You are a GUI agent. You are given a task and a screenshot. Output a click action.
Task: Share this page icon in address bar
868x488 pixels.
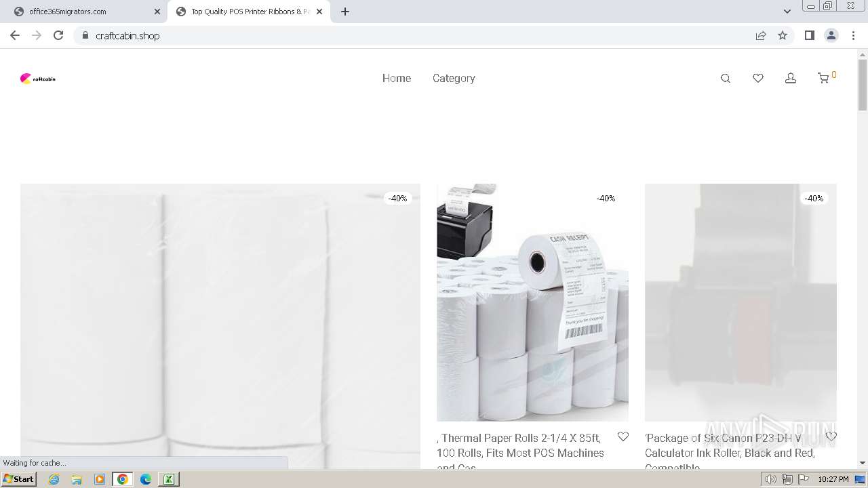761,35
